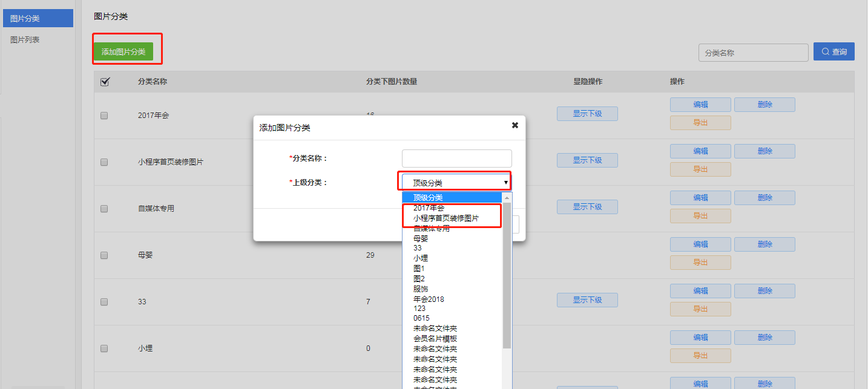
Task: Select 小程序首页装修图片 from dropdown list
Action: click(x=446, y=218)
